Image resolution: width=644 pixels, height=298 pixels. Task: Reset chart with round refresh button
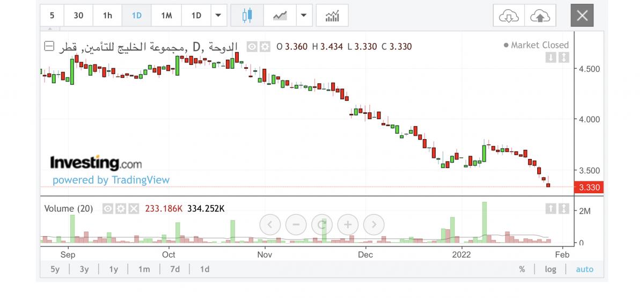pos(322,224)
